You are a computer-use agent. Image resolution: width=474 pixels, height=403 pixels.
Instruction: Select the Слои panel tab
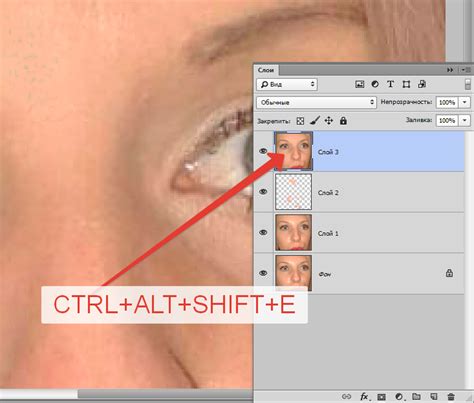pos(266,70)
